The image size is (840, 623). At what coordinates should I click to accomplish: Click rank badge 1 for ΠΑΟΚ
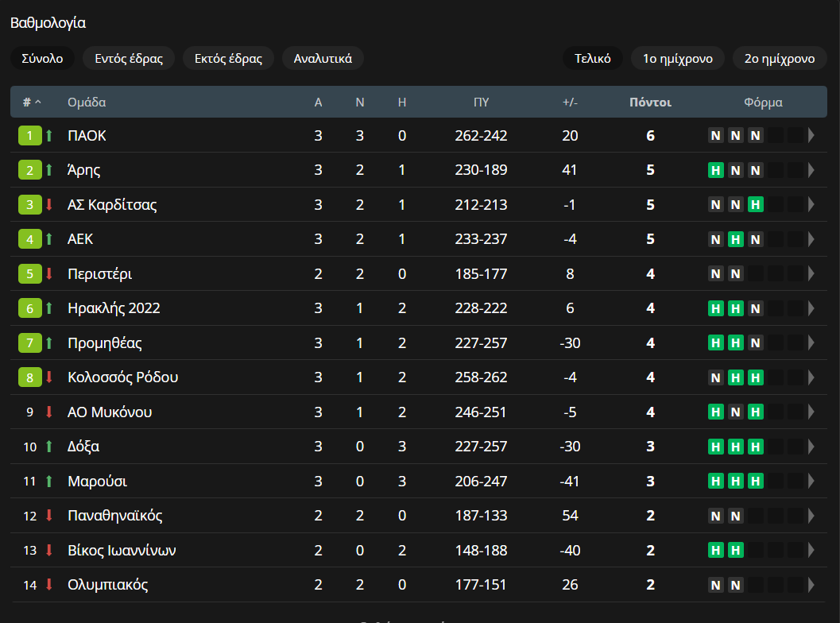pos(30,136)
